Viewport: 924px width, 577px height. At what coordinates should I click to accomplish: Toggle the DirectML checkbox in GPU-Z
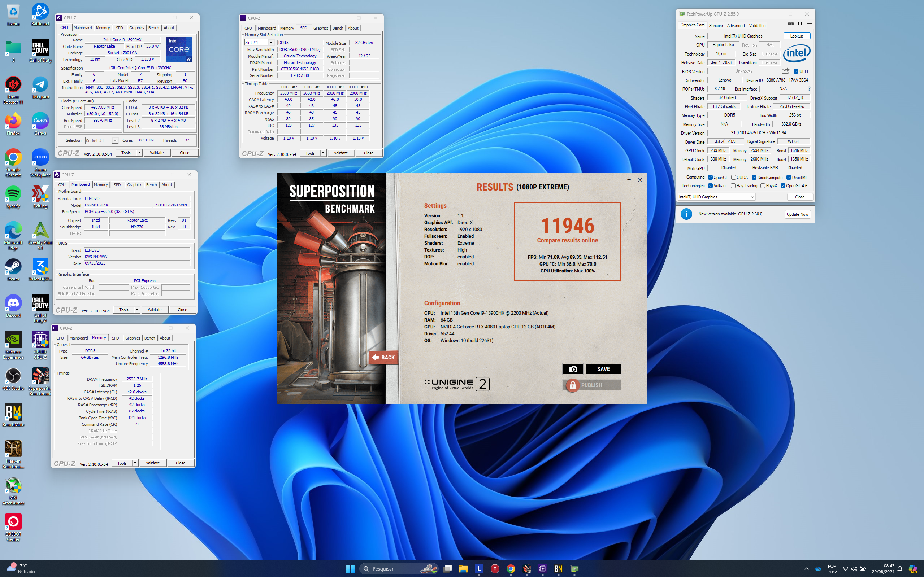789,178
